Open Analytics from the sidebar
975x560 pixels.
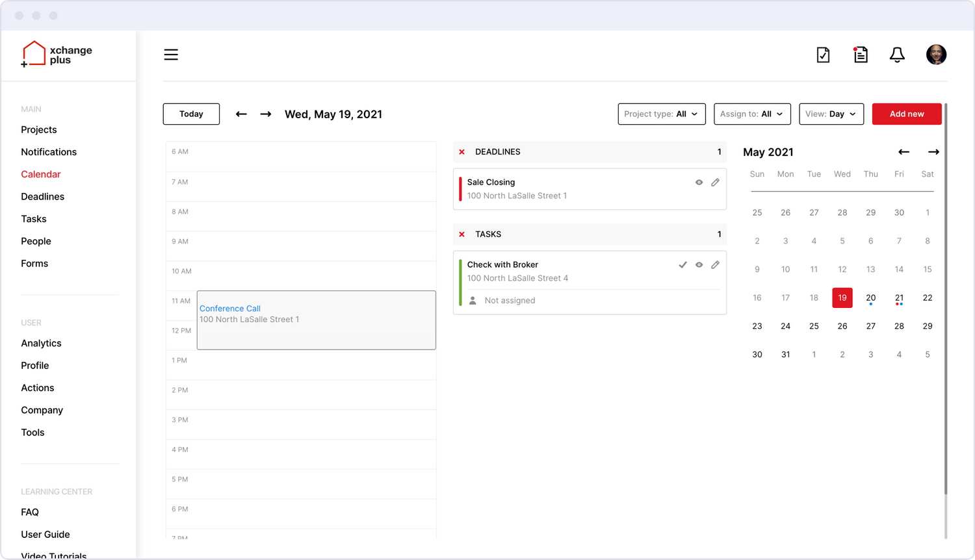click(x=41, y=343)
